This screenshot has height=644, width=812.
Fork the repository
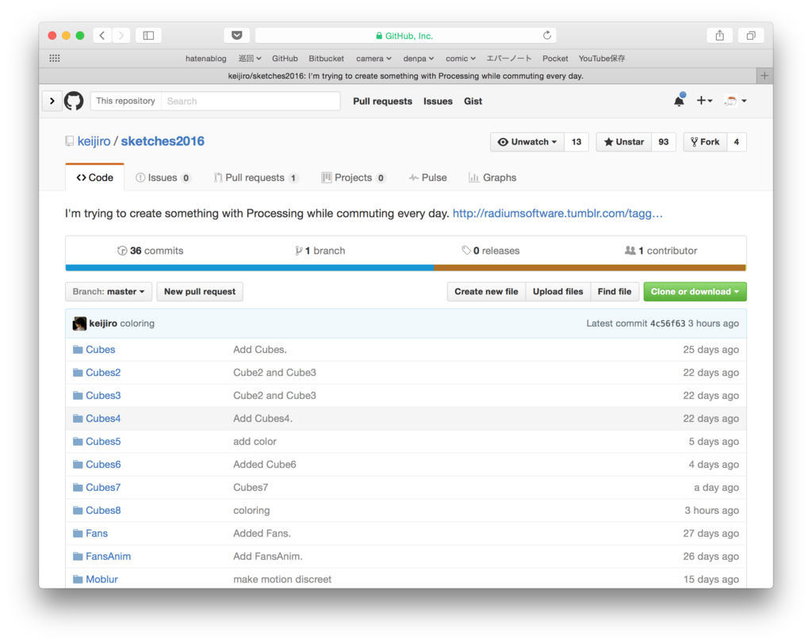pyautogui.click(x=705, y=142)
